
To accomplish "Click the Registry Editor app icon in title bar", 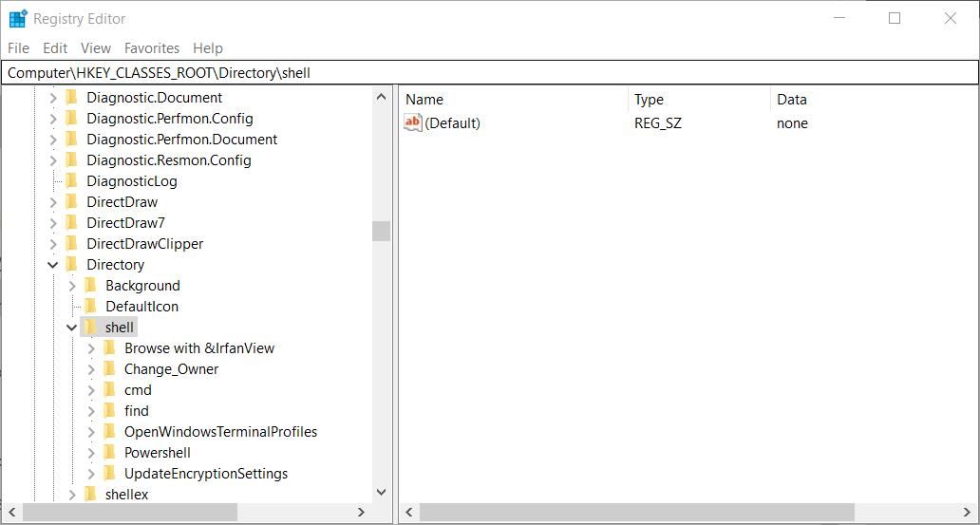I will (x=17, y=19).
